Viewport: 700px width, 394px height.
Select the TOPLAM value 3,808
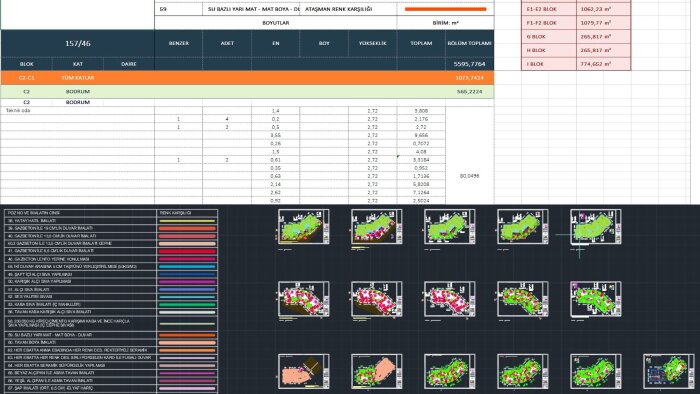pos(421,111)
